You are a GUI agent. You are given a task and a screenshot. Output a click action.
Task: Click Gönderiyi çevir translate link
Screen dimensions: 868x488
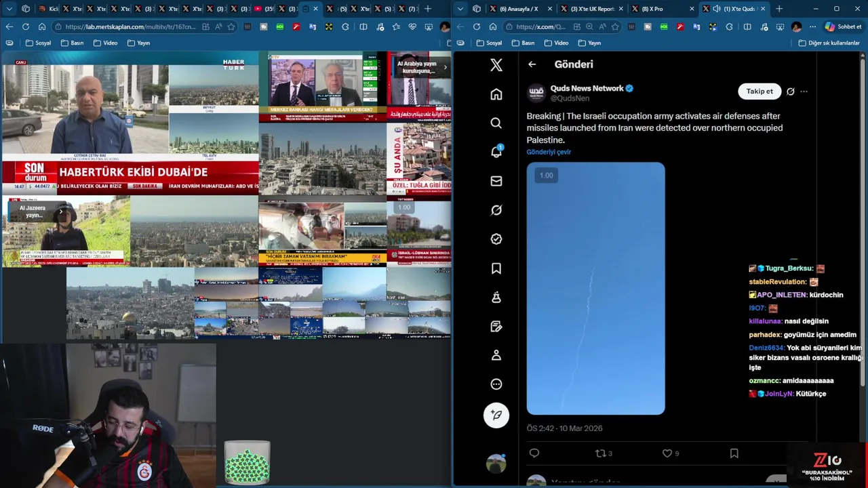pos(549,152)
